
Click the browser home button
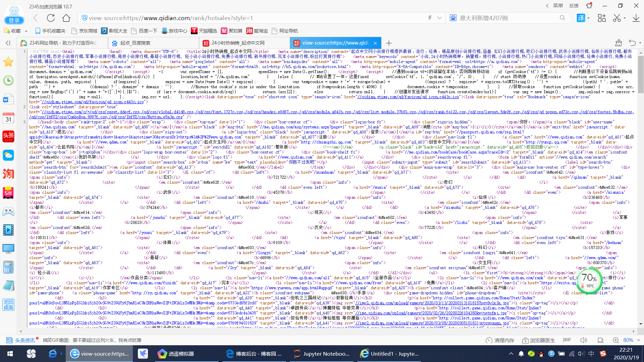coord(66,18)
